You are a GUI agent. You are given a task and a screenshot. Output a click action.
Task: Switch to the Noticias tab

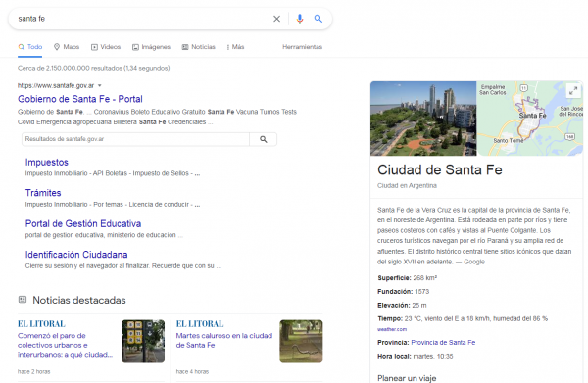198,47
